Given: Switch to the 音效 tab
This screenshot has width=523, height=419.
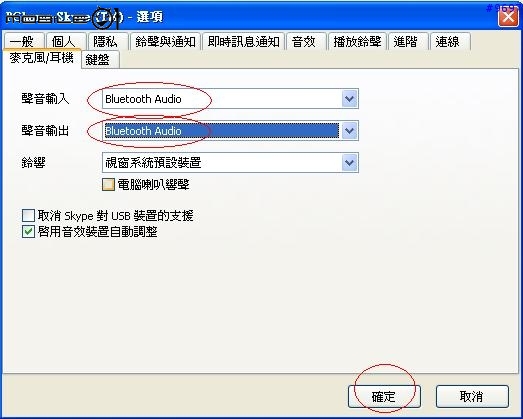Looking at the screenshot, I should tap(306, 41).
